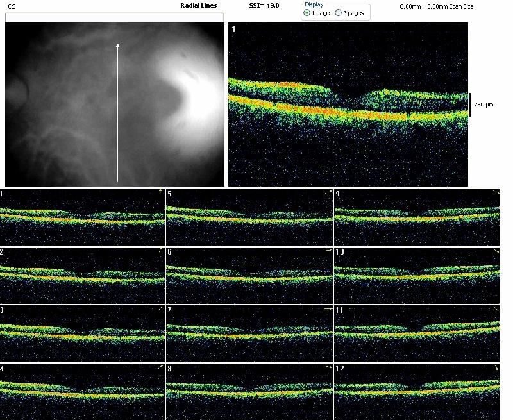The height and width of the screenshot is (420, 513).
Task: Click the direction arrow icon in thumbnail 6
Action: click(328, 251)
